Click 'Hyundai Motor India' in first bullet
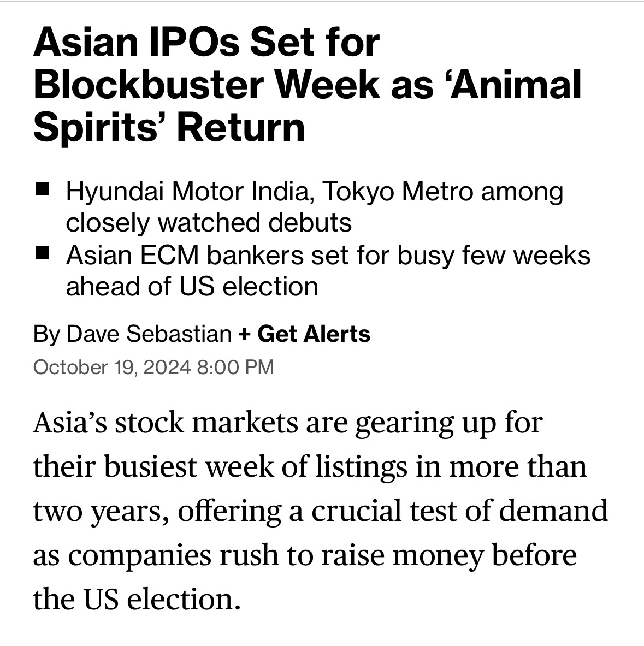 point(187,192)
